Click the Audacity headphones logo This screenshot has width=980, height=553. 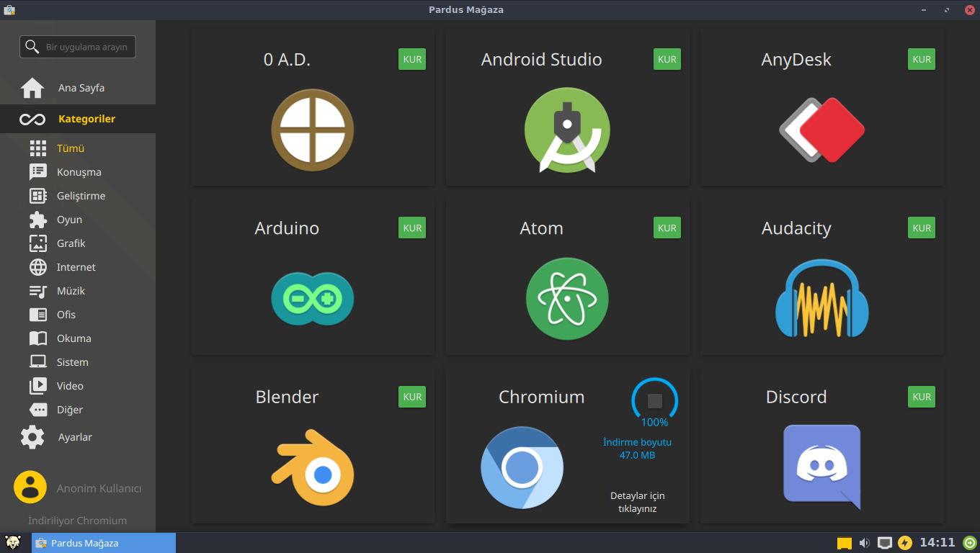(x=821, y=298)
